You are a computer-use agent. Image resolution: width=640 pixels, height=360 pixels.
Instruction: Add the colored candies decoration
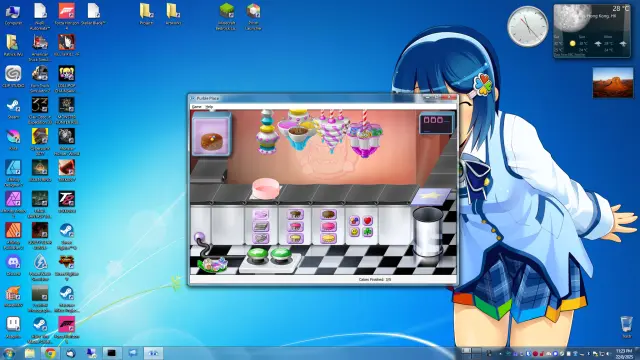pos(354,221)
